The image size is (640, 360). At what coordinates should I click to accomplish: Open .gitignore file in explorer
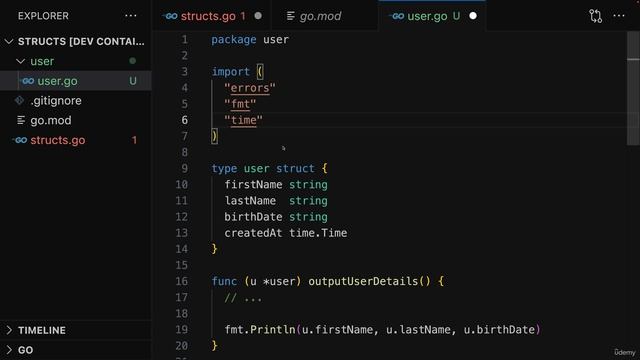56,100
